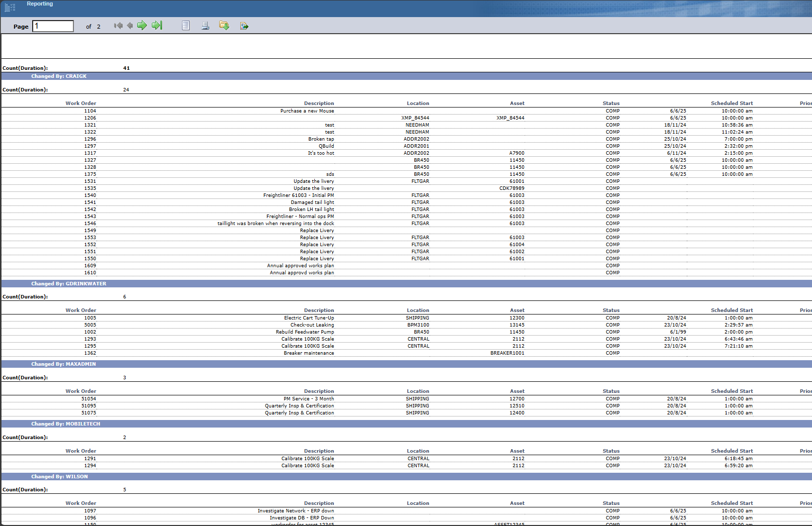Click the export data folder icon
Viewport: 812px width, 526px height.
click(224, 26)
